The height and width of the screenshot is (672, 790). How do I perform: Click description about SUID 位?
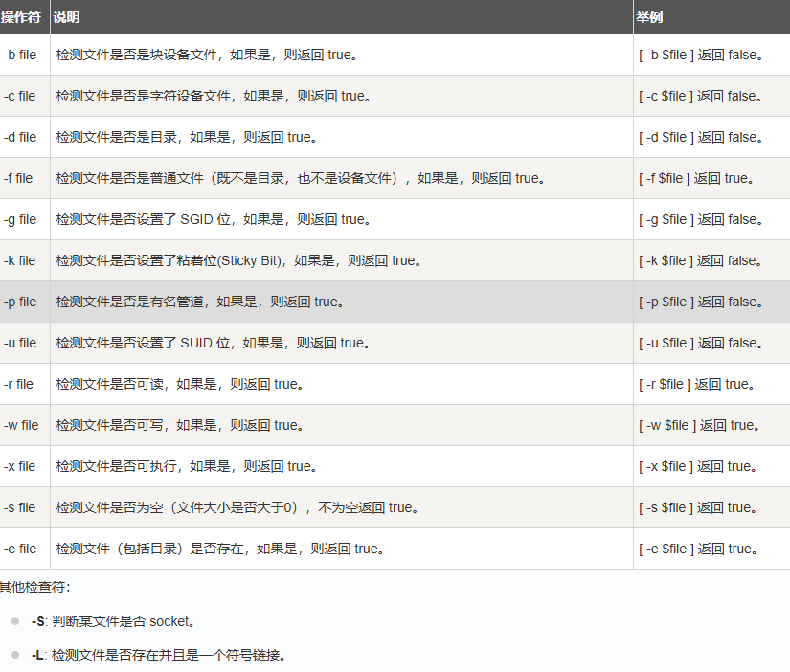pos(214,343)
